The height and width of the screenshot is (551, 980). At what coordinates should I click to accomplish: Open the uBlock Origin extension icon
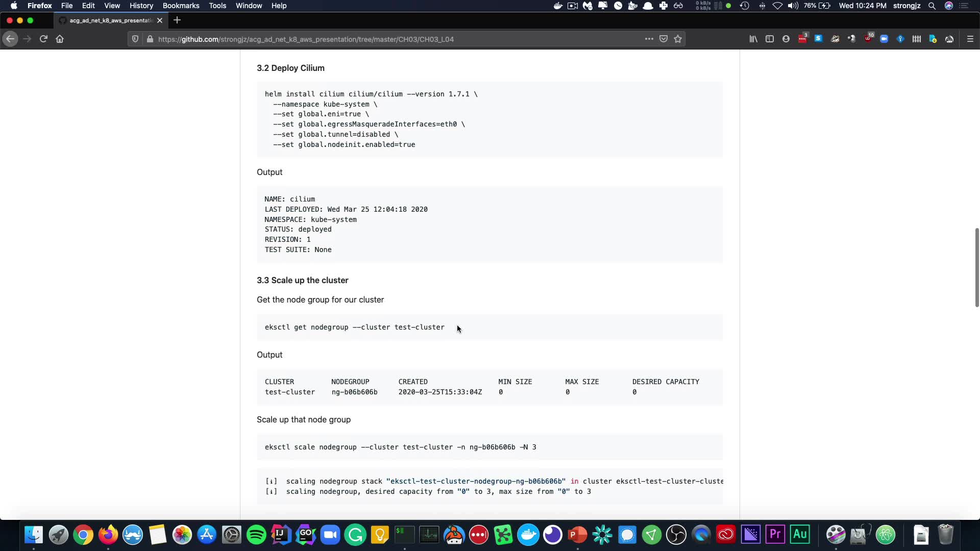coord(868,39)
